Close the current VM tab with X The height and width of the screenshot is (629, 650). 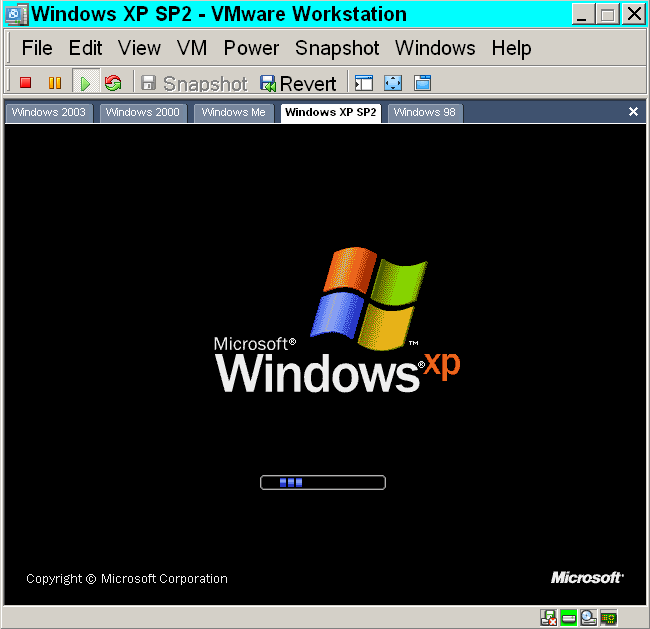tap(633, 112)
